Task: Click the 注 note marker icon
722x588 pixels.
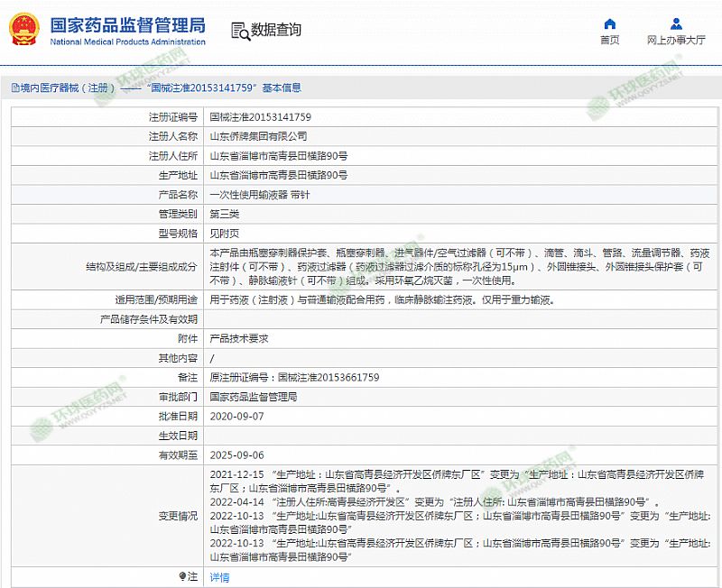Action: 181,576
